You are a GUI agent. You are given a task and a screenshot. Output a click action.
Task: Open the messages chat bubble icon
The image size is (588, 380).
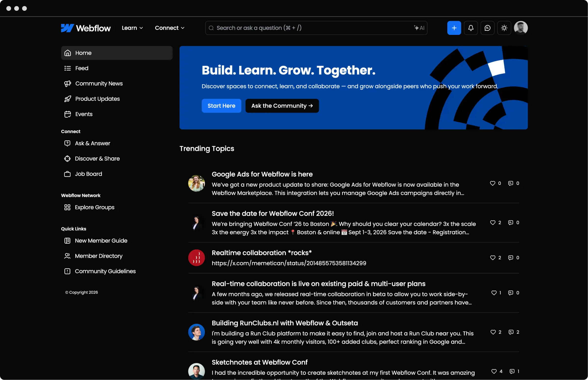[x=487, y=28]
